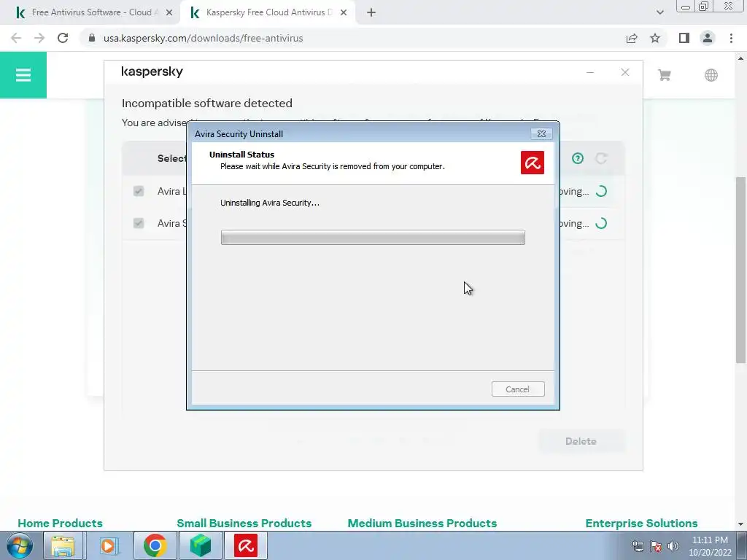
Task: Switch to Chrome in the taskbar
Action: (x=155, y=545)
